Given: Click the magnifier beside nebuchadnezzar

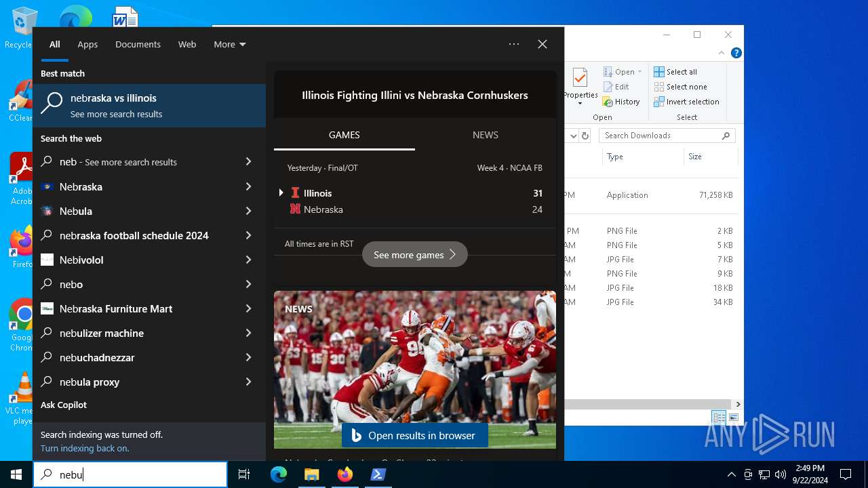Looking at the screenshot, I should click(x=47, y=357).
